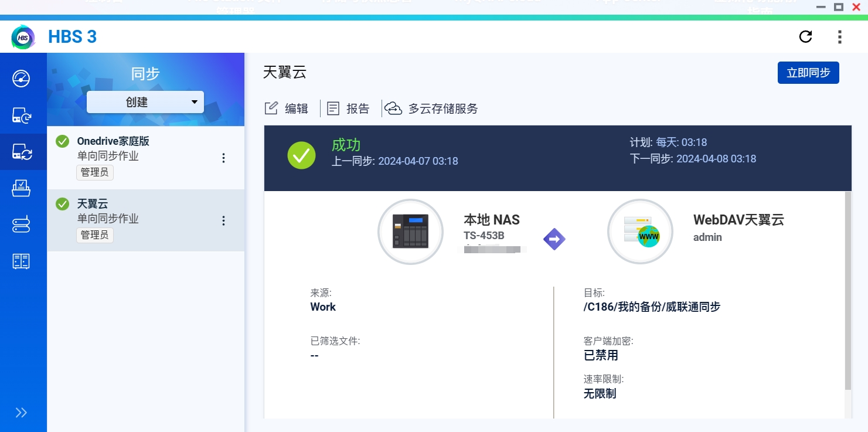Click the TS-453B model text
Image resolution: width=868 pixels, height=432 pixels.
pyautogui.click(x=484, y=236)
